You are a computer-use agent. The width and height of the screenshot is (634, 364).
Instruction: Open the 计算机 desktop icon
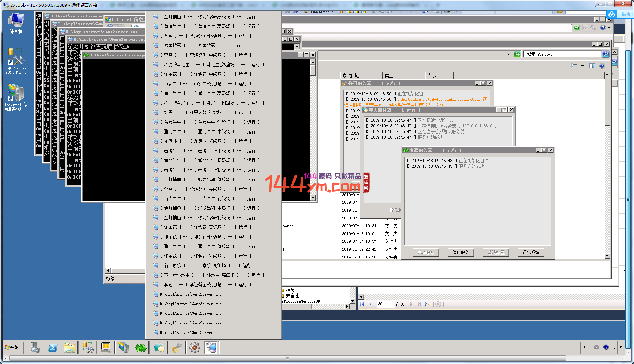point(16,23)
